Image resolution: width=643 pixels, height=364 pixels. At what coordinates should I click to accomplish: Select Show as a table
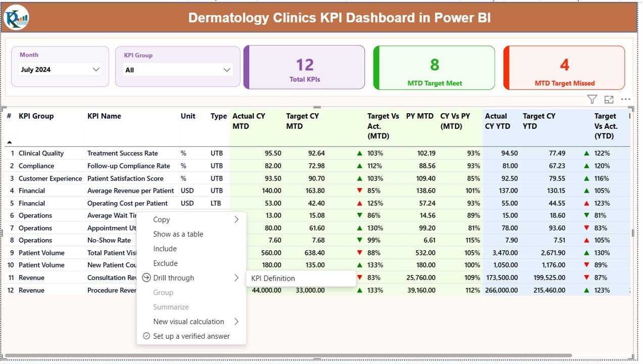(178, 234)
